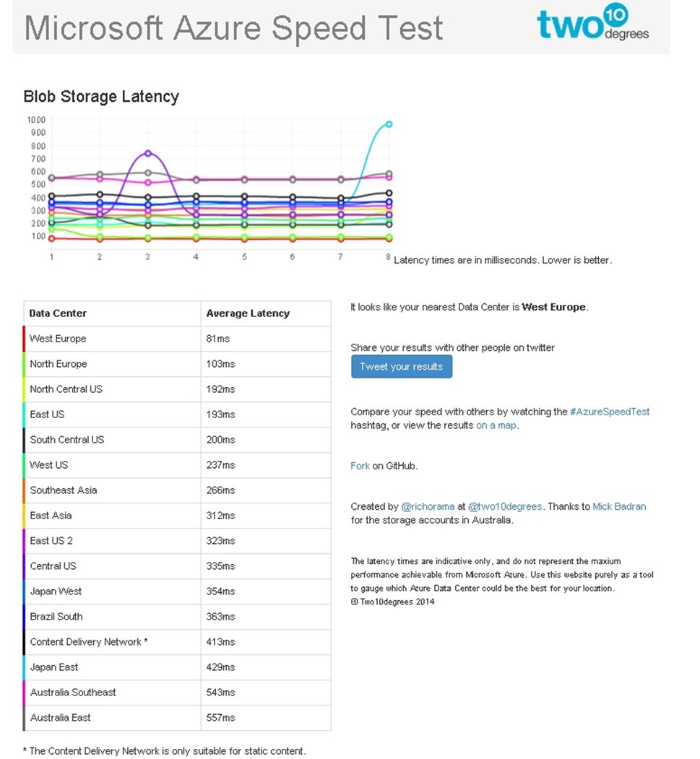Viewport: 700px width, 759px height.
Task: Click the Data Center column header
Action: pos(58,313)
